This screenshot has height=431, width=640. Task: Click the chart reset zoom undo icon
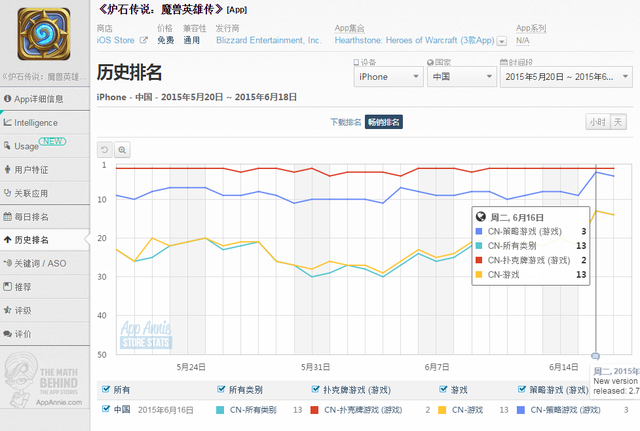pos(105,150)
